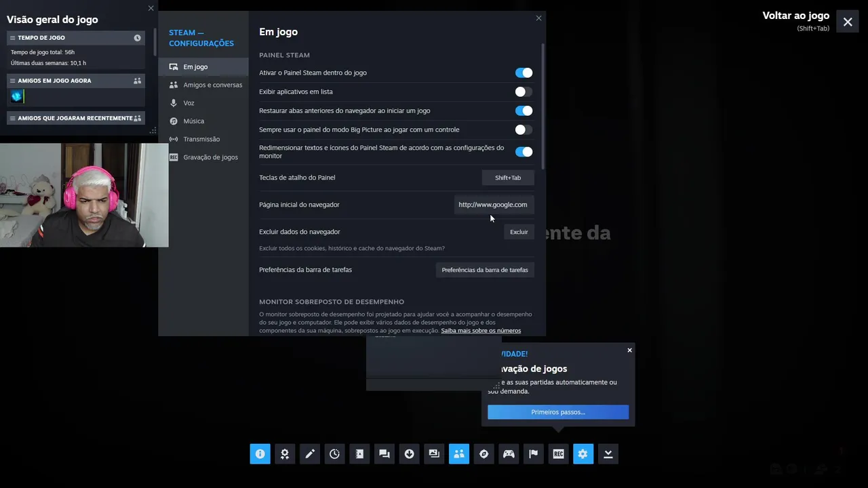Screen dimensions: 868x488
Task: Click the Primeiros passos button
Action: pos(558,412)
